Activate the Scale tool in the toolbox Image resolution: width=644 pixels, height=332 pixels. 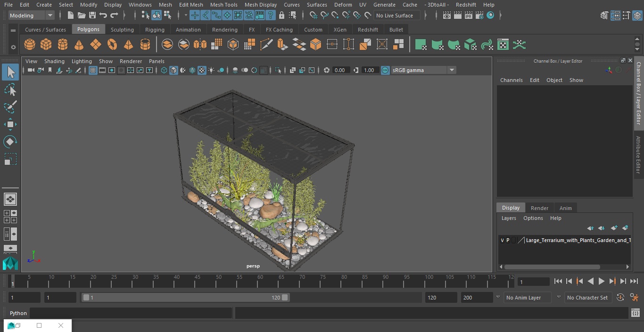pyautogui.click(x=10, y=159)
